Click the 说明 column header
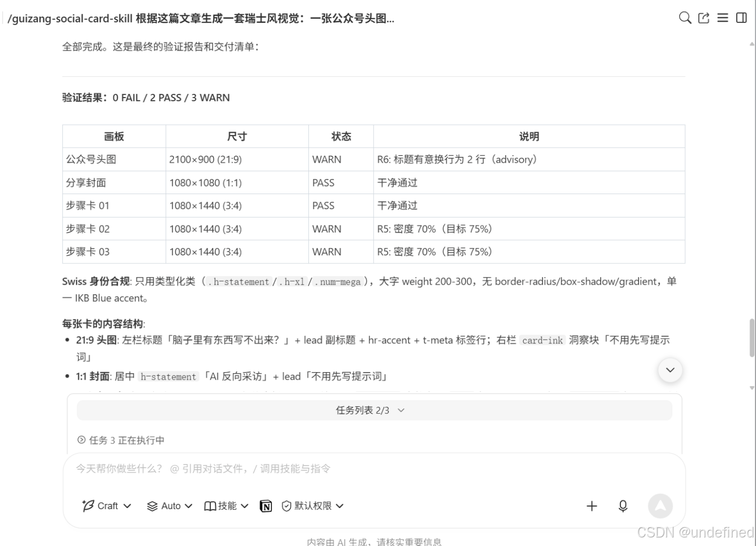 (x=529, y=136)
